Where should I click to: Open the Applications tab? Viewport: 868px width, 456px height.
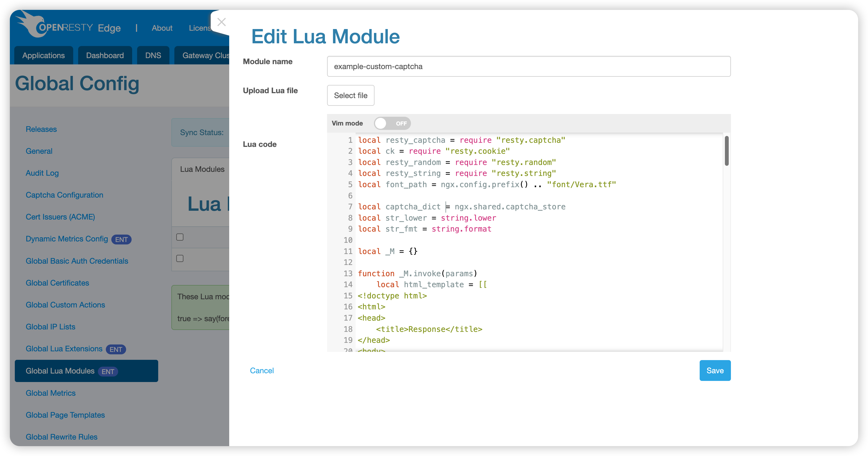(x=44, y=55)
